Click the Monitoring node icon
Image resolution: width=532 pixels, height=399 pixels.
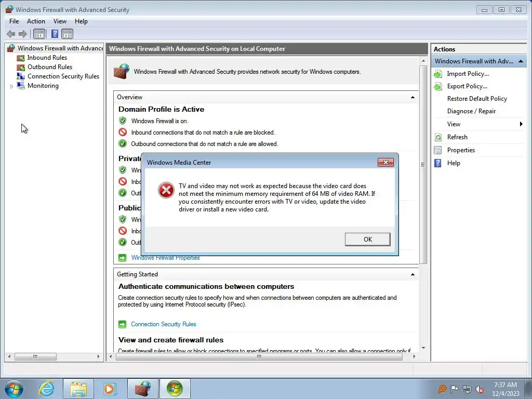[21, 86]
